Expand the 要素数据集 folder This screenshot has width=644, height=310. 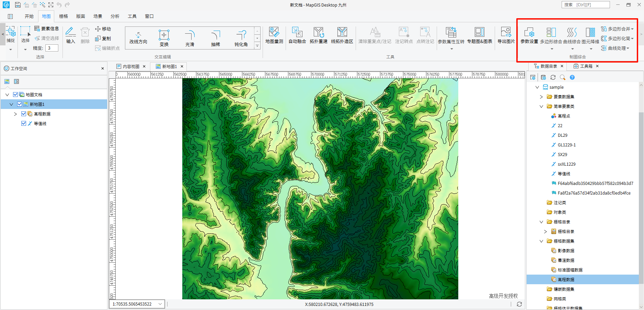pyautogui.click(x=541, y=97)
